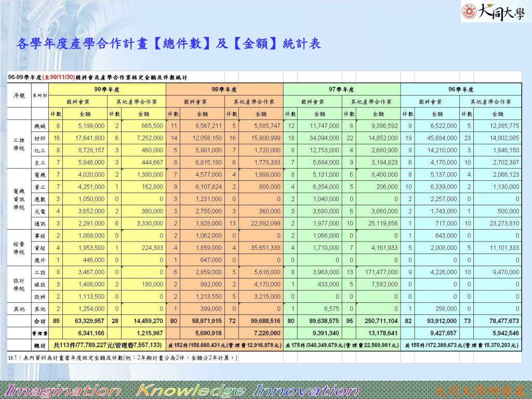
Task: Select cell value 22,892,099
Action: click(265, 223)
